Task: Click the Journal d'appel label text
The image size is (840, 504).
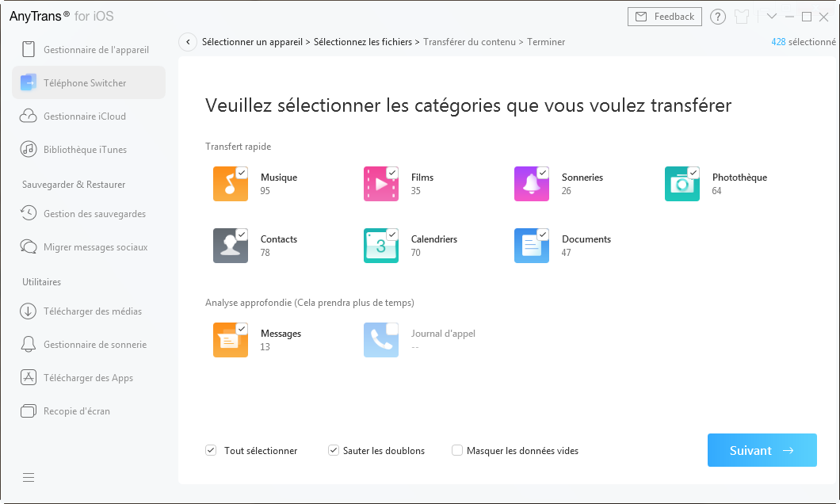Action: 443,333
